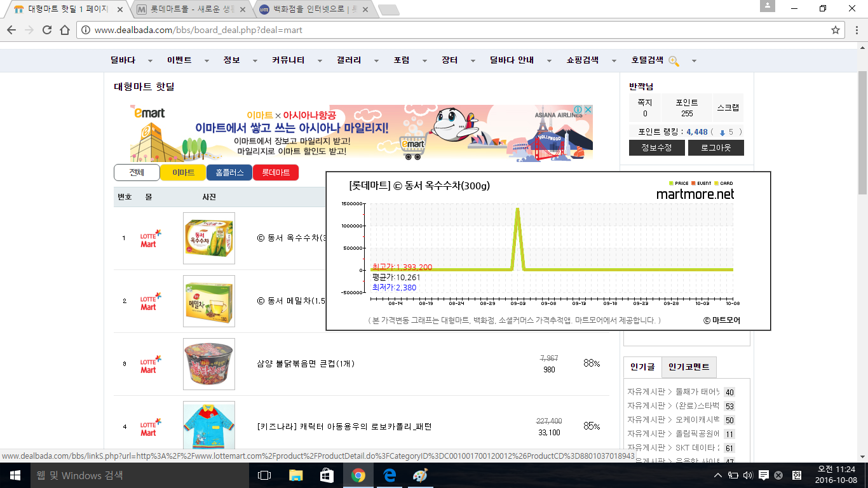Click the Task View taskbar icon
This screenshot has height=488, width=868.
264,475
